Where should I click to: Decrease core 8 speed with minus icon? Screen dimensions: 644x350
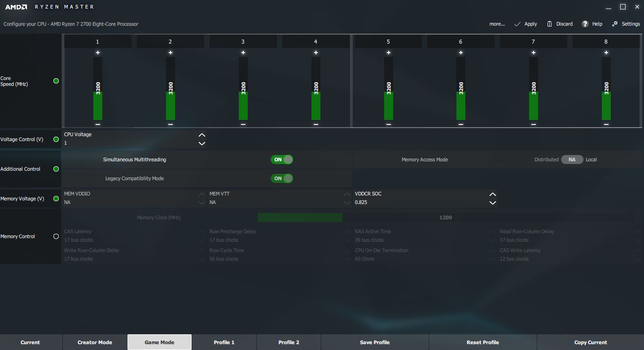[x=606, y=124]
